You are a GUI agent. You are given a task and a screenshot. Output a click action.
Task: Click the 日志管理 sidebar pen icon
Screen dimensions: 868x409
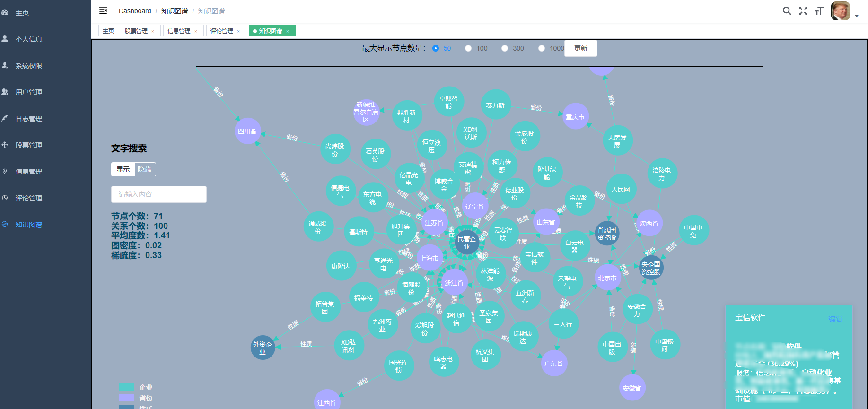tap(5, 118)
